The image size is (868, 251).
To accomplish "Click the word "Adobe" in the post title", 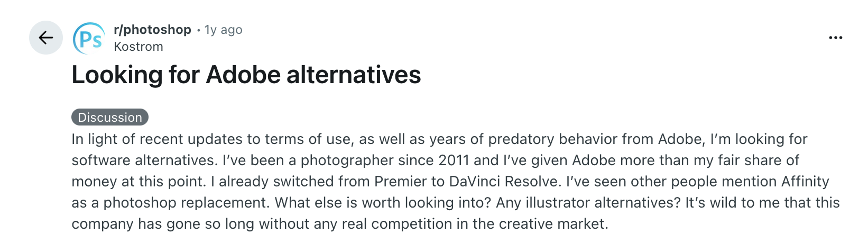I will [x=243, y=75].
